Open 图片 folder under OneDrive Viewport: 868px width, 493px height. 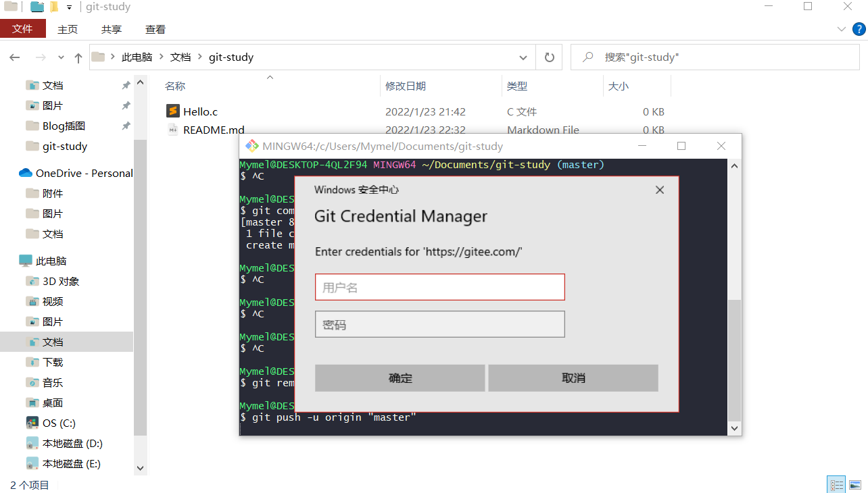pos(53,213)
